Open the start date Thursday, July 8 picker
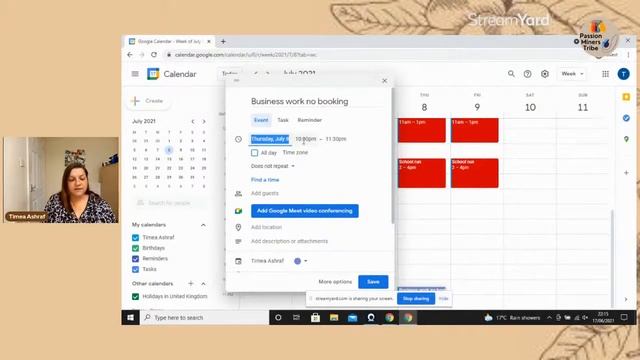640x360 pixels. point(270,139)
